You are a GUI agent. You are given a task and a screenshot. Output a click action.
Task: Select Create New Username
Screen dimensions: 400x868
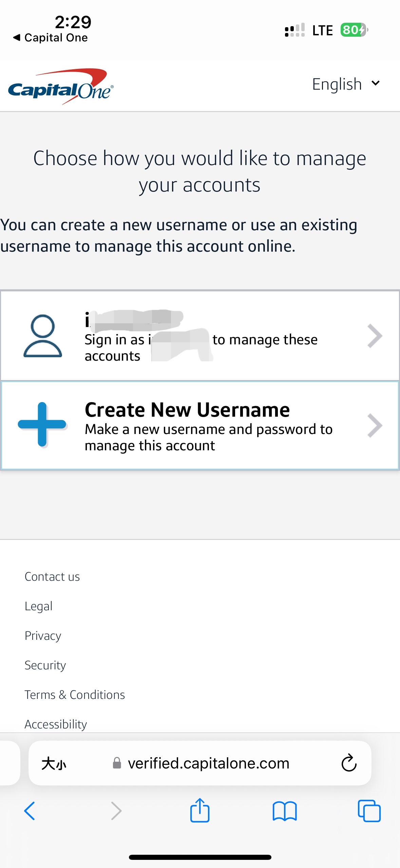(200, 426)
